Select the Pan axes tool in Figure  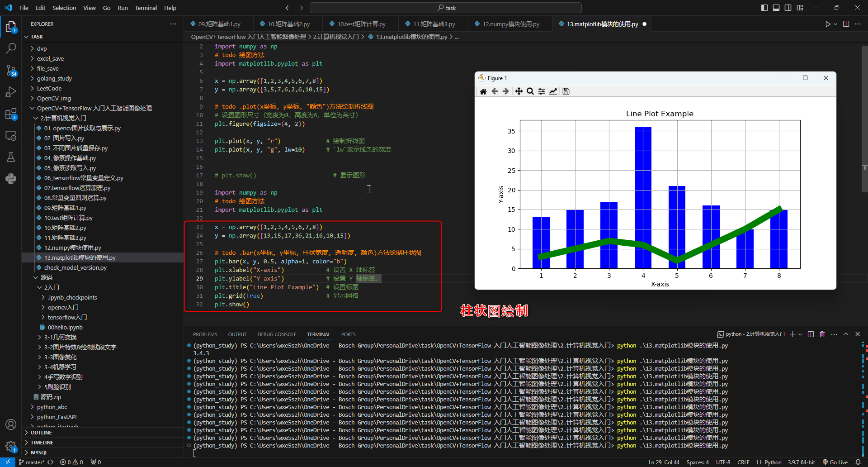click(x=519, y=91)
